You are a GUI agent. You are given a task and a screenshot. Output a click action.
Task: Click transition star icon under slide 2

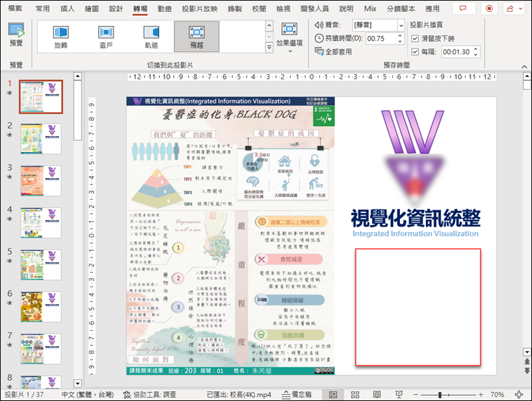coord(9,135)
